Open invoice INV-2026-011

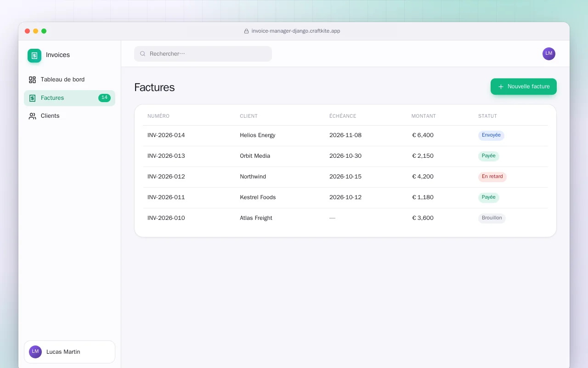tap(166, 197)
